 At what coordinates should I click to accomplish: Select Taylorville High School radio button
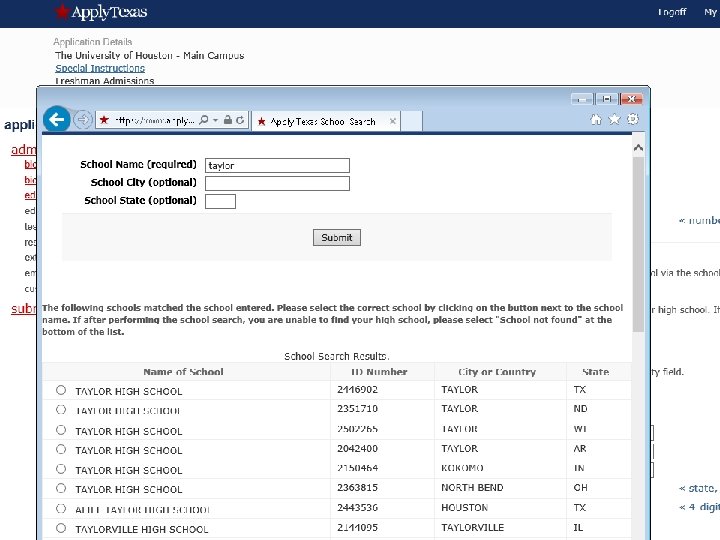pos(61,528)
